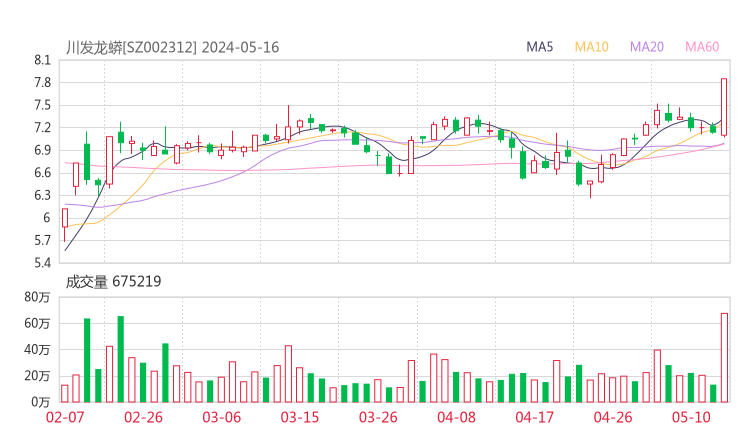This screenshot has width=740, height=440.
Task: Click the 80万 volume axis label
Action: tap(37, 297)
